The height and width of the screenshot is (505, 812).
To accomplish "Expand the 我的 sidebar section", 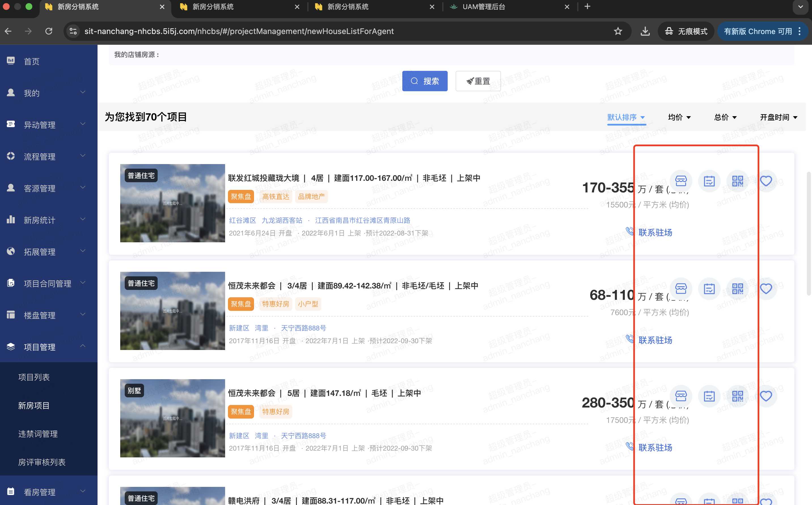I will 31,93.
